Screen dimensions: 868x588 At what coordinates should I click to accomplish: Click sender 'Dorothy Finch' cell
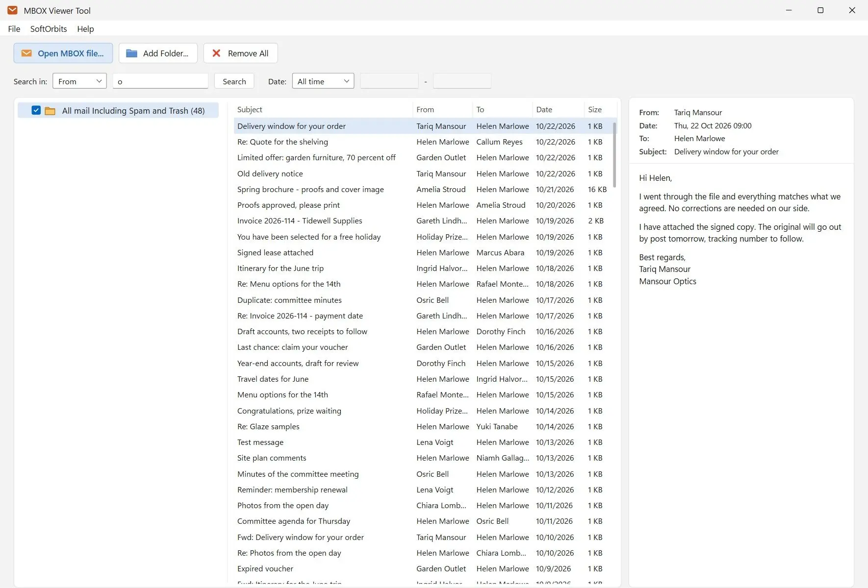click(x=441, y=363)
